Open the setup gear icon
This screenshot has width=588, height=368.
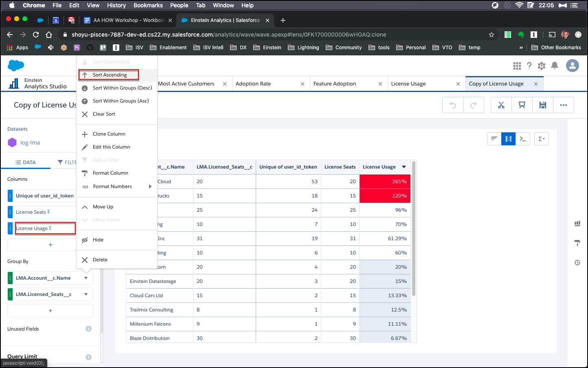tap(542, 66)
